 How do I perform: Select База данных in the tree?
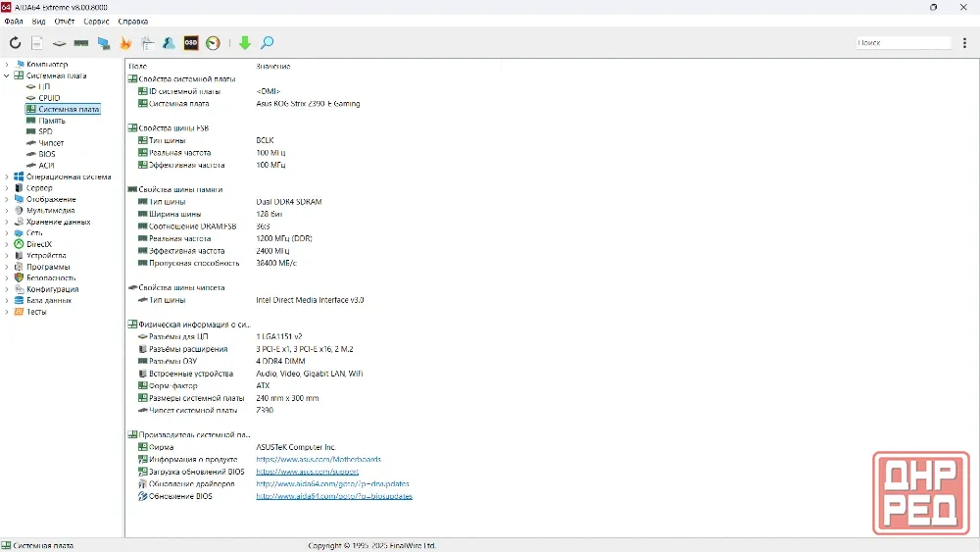pos(49,300)
